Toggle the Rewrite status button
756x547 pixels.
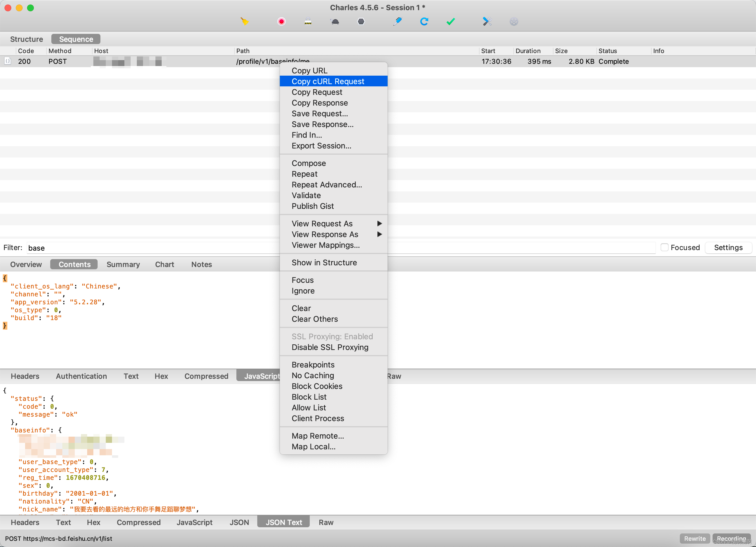[695, 538]
